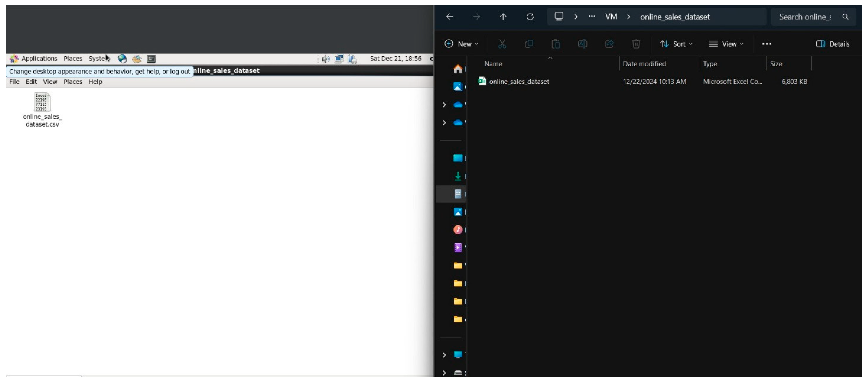868x382 pixels.
Task: Click the volume speaker tray icon
Action: [x=325, y=59]
